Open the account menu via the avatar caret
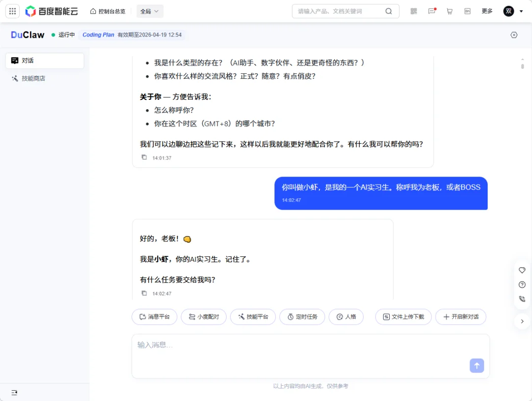The image size is (532, 401). 521,11
